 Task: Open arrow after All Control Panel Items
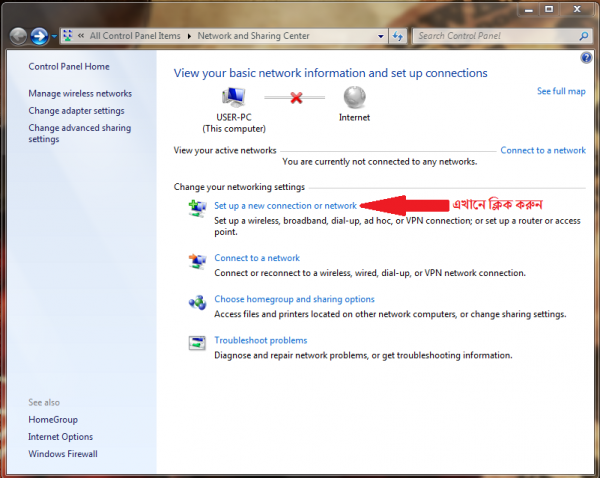point(189,36)
